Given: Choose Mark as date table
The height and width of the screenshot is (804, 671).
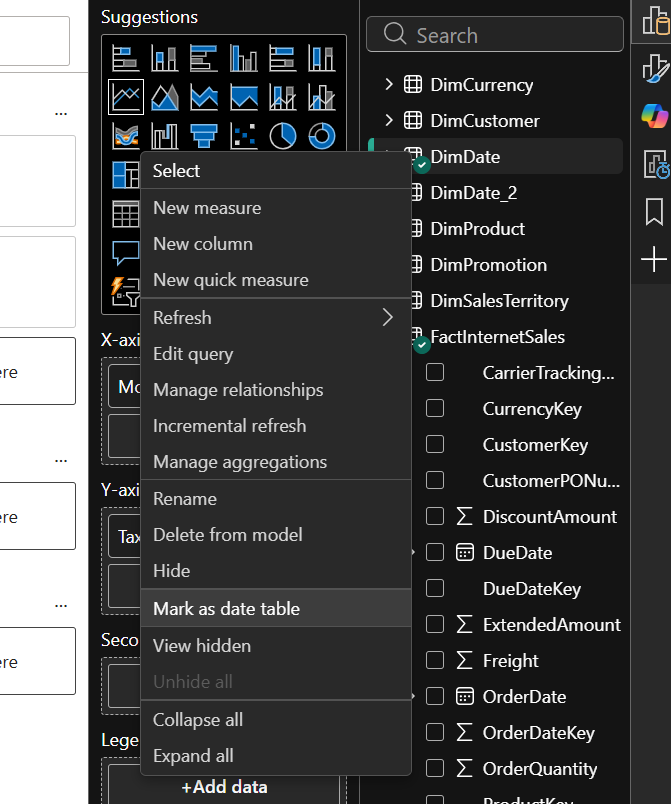Looking at the screenshot, I should tap(226, 609).
